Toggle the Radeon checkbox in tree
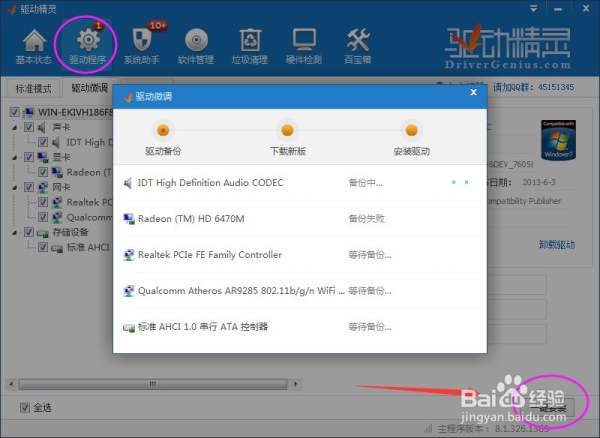The image size is (600, 438). point(43,172)
